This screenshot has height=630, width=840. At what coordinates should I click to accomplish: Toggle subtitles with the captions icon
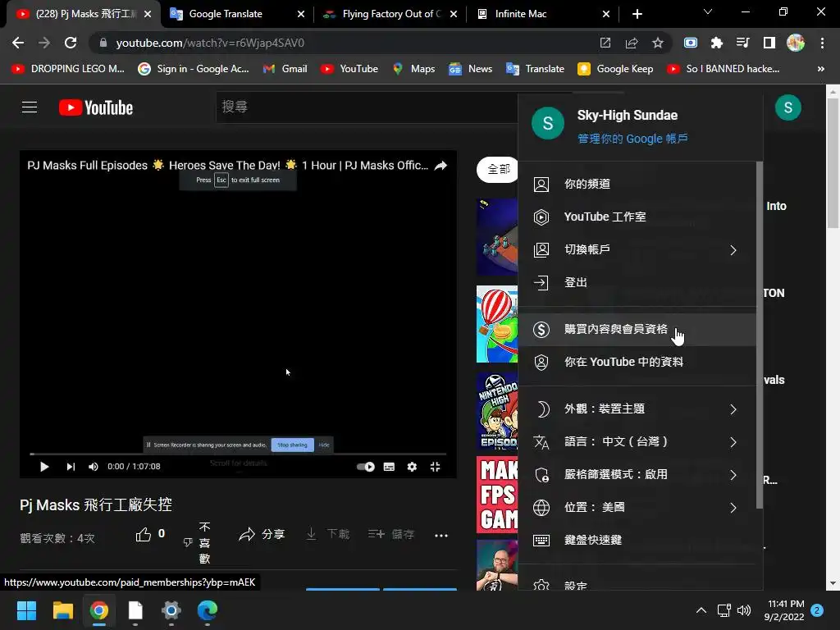pyautogui.click(x=389, y=467)
